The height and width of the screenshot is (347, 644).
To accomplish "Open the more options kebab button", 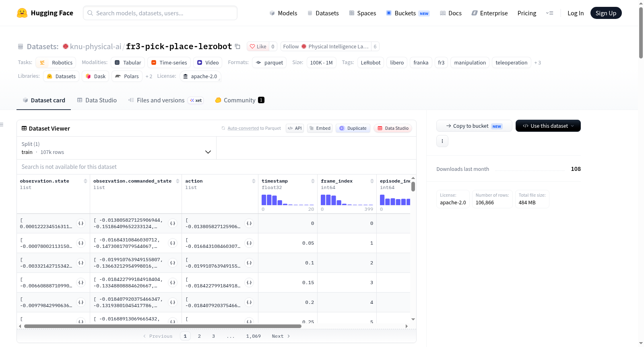I will [442, 141].
